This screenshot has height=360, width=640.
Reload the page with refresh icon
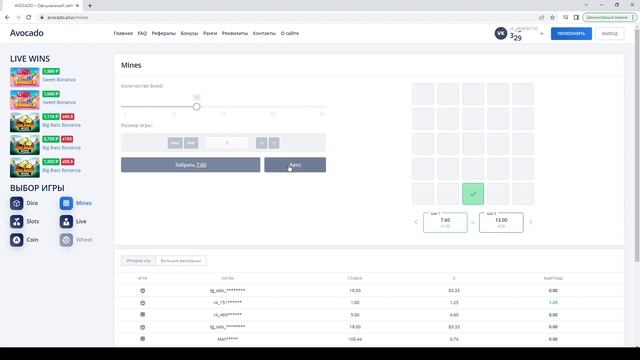tap(29, 17)
